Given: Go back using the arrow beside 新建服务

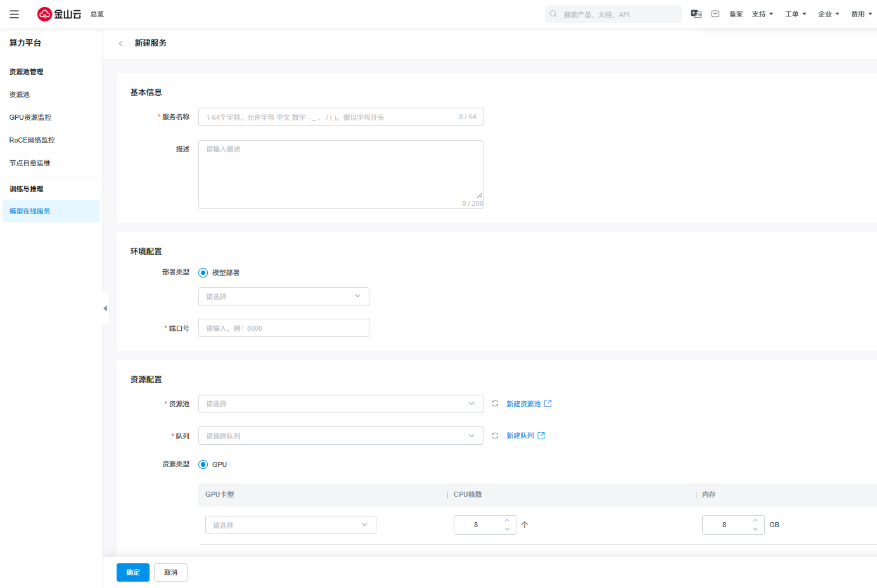Looking at the screenshot, I should coord(120,44).
